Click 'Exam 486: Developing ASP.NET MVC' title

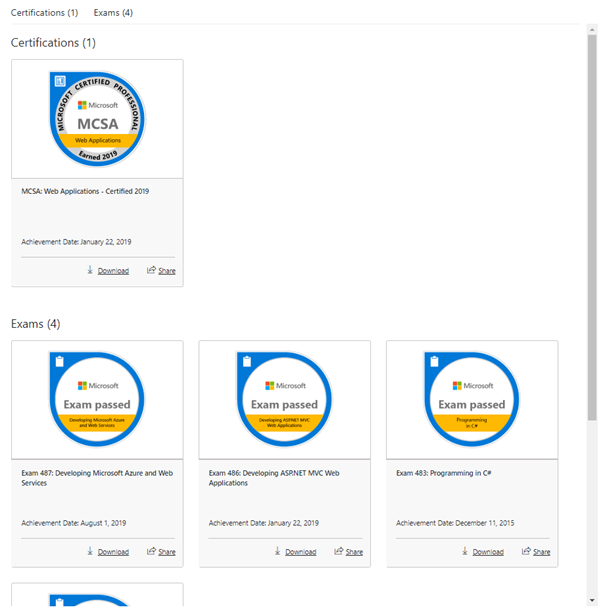click(274, 478)
